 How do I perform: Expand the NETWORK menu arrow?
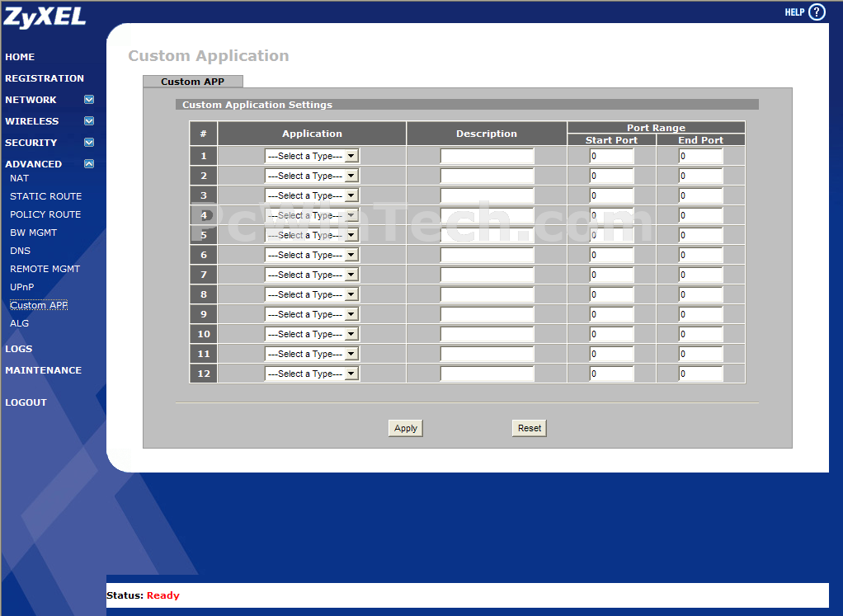pos(89,100)
